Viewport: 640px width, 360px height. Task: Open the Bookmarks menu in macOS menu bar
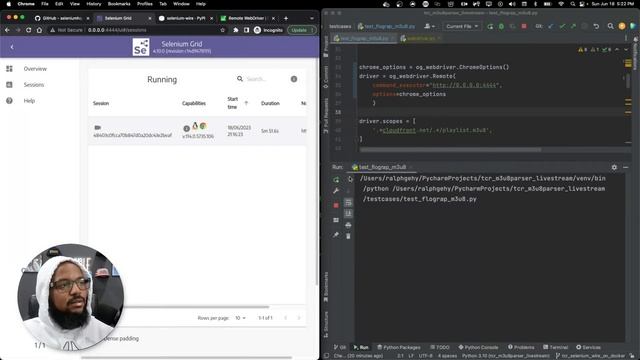(119, 4)
